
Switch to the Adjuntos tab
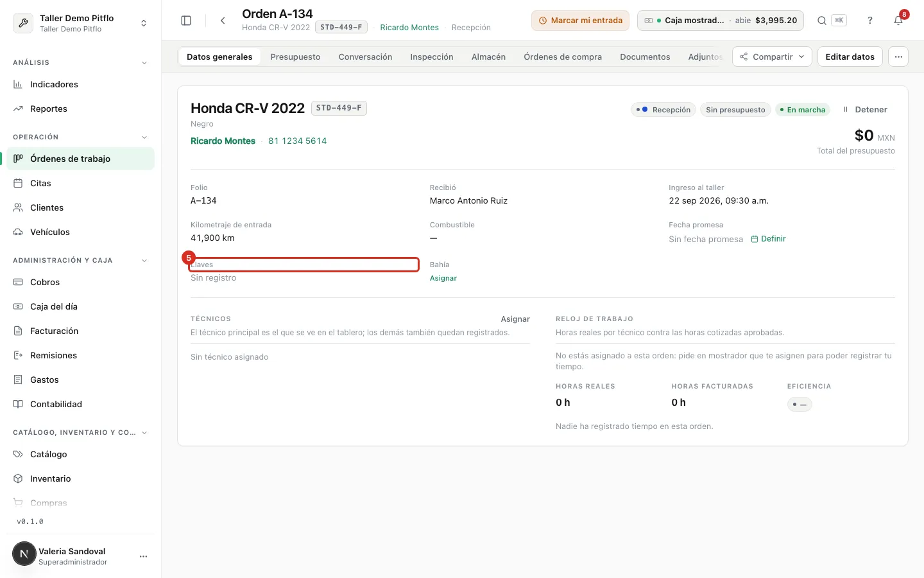coord(704,57)
